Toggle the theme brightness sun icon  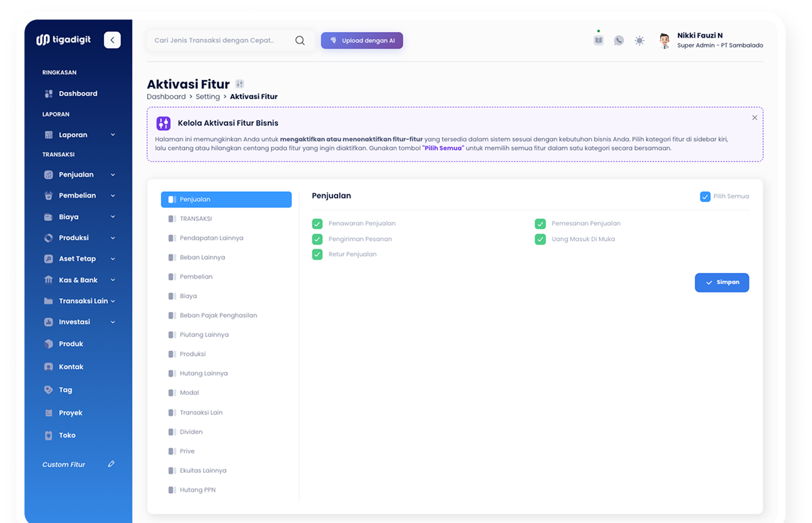pos(639,40)
